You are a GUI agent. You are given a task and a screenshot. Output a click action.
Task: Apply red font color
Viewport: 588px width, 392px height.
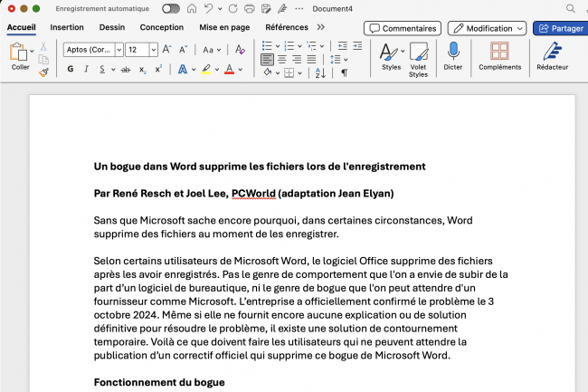pyautogui.click(x=230, y=69)
